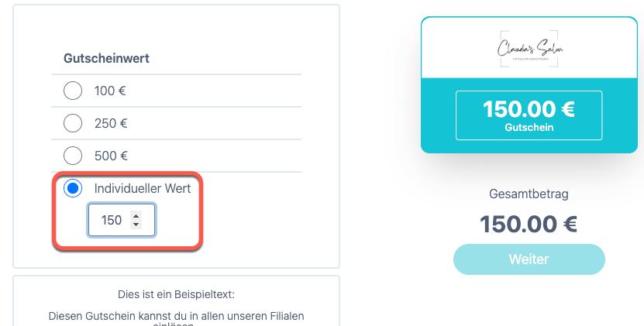Pick the 500 € radio button
Viewport: 644px width, 326px height.
click(73, 156)
